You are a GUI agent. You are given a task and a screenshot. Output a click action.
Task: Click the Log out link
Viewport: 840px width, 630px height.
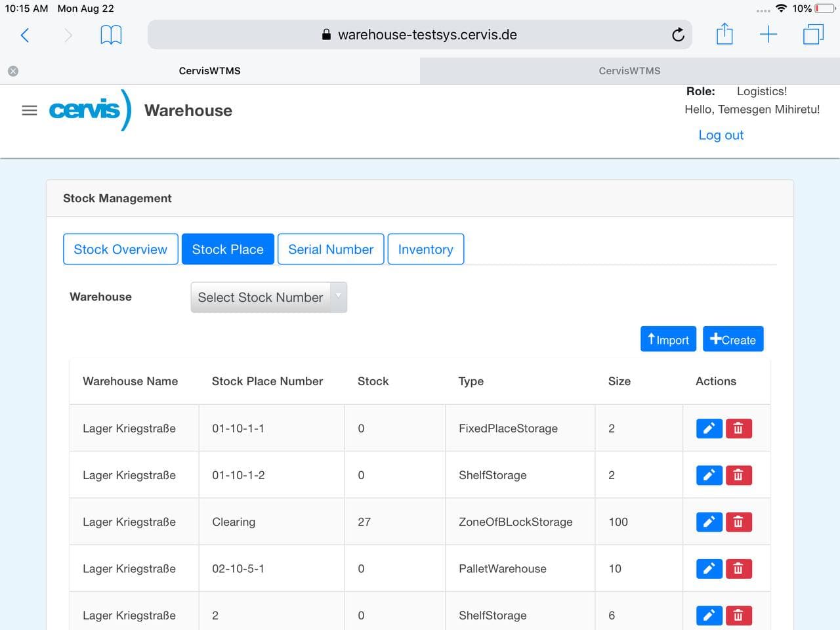point(721,135)
